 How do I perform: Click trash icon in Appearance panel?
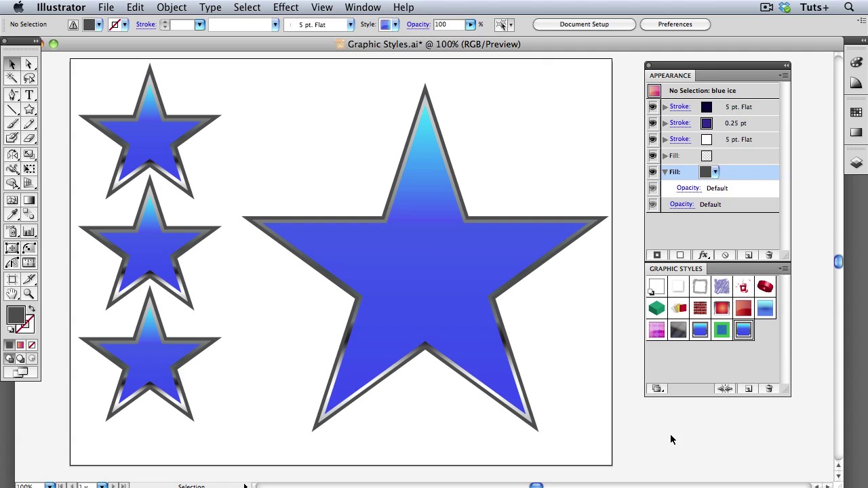pyautogui.click(x=769, y=255)
